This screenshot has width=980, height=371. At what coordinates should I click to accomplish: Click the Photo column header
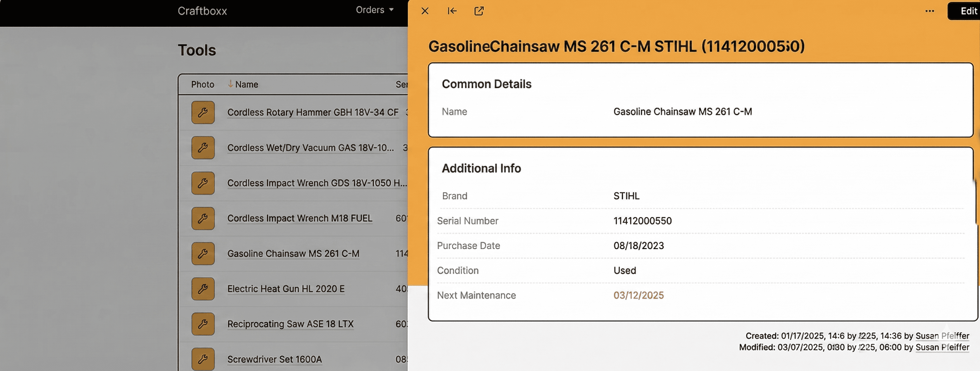[202, 84]
